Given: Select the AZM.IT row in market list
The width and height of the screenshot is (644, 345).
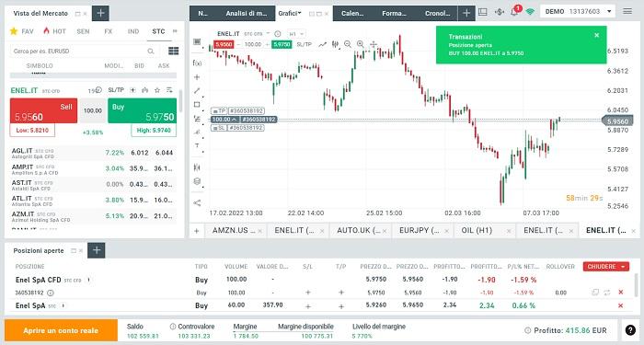Looking at the screenshot, I should 93,216.
